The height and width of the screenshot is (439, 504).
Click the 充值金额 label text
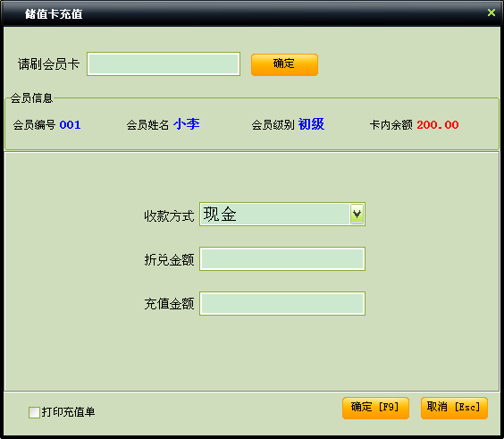(169, 304)
